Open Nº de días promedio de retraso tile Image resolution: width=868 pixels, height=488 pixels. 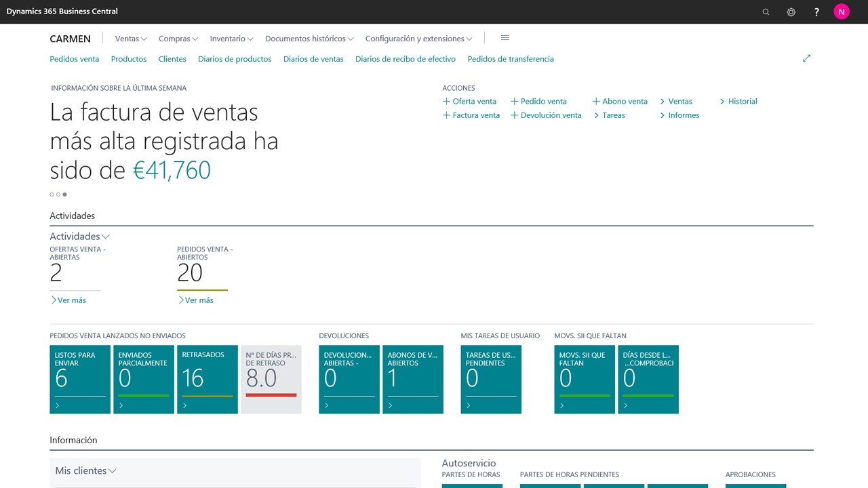(271, 380)
